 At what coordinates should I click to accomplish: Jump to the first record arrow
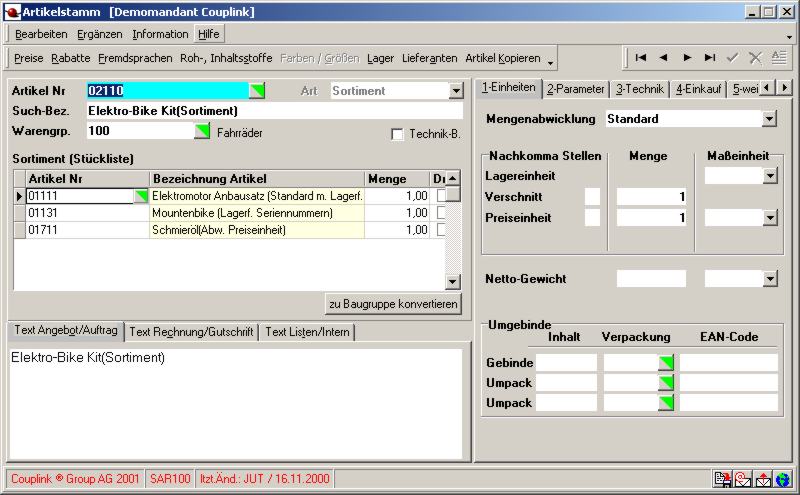(x=640, y=58)
